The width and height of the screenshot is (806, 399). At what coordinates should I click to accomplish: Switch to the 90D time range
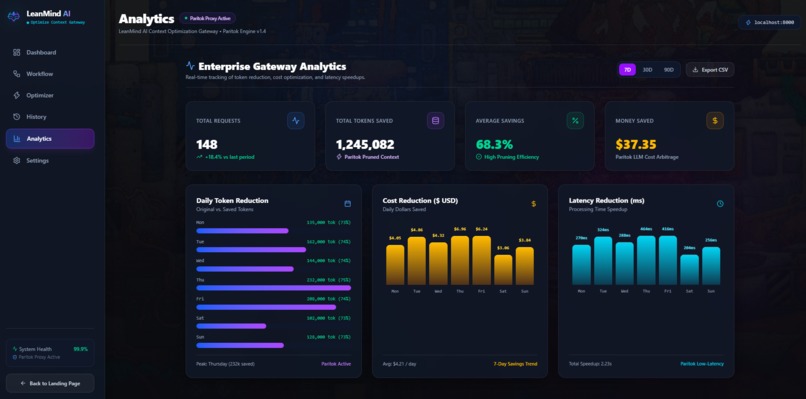tap(668, 70)
